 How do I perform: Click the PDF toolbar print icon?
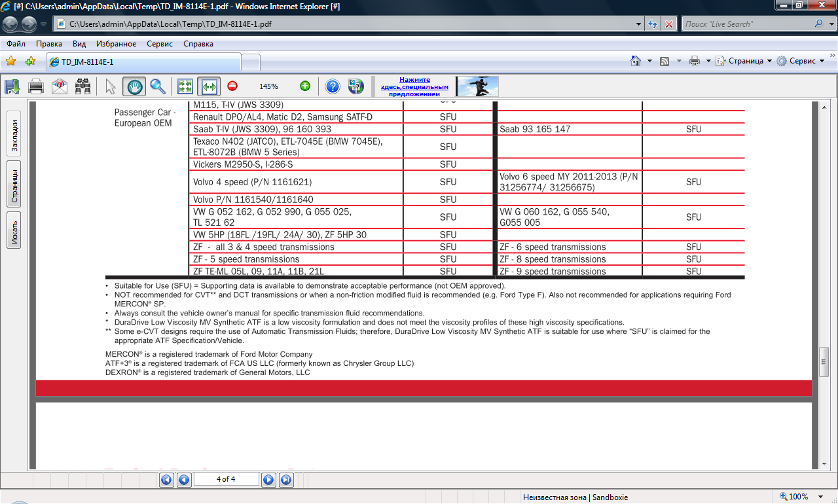36,86
